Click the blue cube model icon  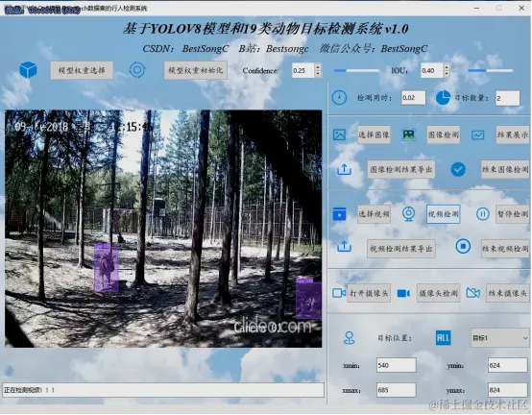pyautogui.click(x=28, y=70)
